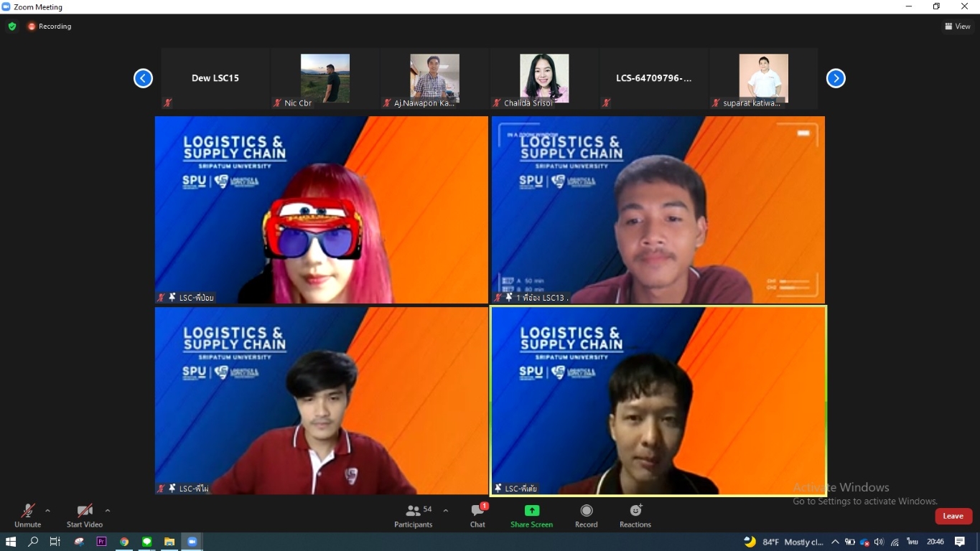Open the Reactions menu
The image size is (980, 551).
(635, 515)
